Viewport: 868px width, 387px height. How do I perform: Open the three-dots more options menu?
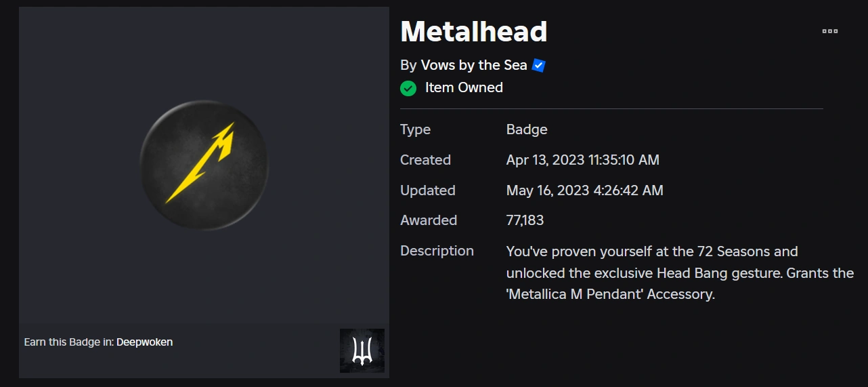(x=829, y=31)
